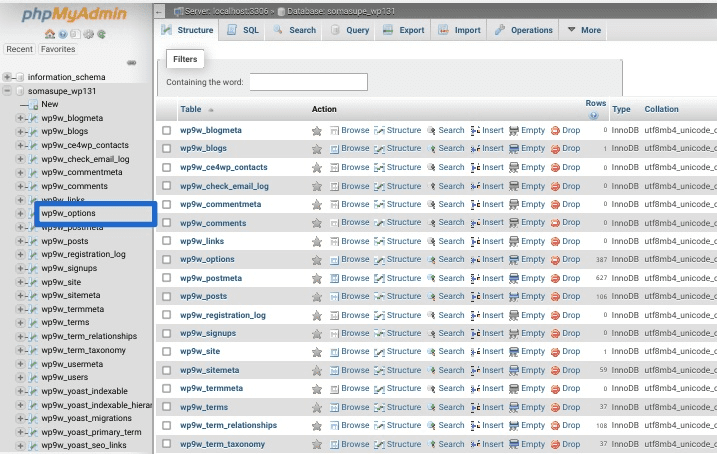
Task: Tick the checkbox for wp9w_site
Action: tap(166, 352)
